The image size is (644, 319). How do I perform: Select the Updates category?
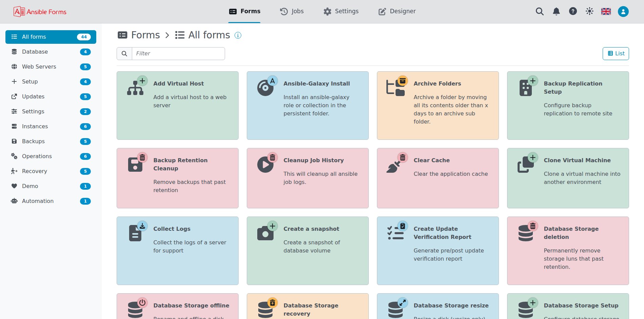51,97
